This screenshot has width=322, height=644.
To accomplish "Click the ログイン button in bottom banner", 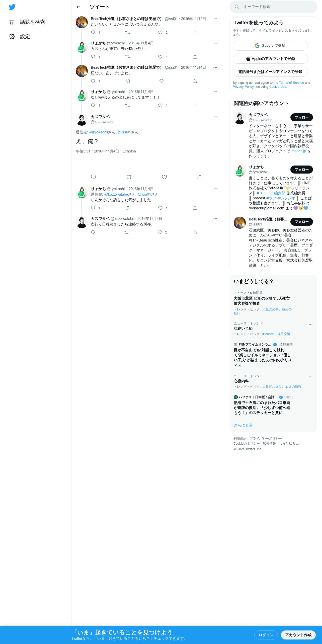I will coord(266,635).
